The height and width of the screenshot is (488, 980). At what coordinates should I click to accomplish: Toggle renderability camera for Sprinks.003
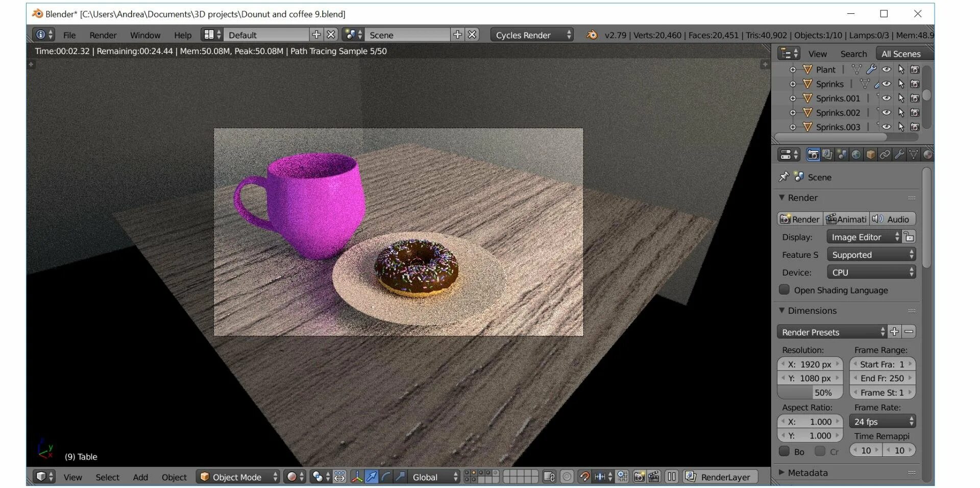(x=915, y=127)
